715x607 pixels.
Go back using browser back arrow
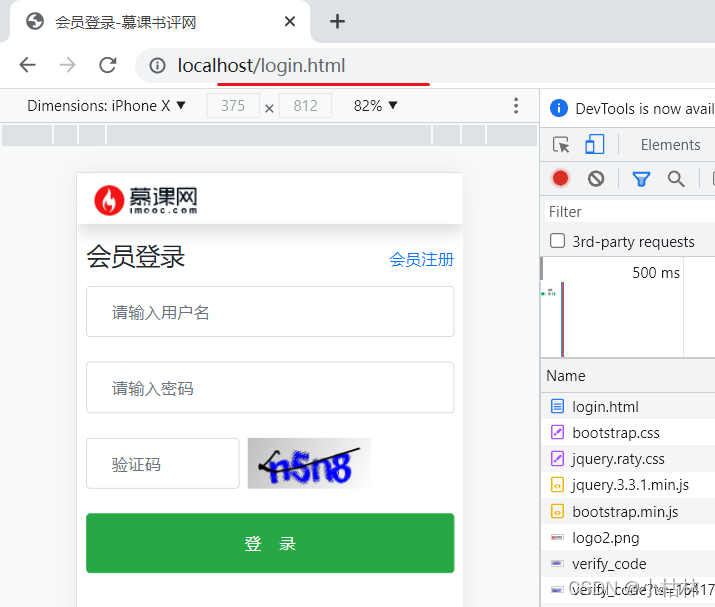(x=27, y=65)
